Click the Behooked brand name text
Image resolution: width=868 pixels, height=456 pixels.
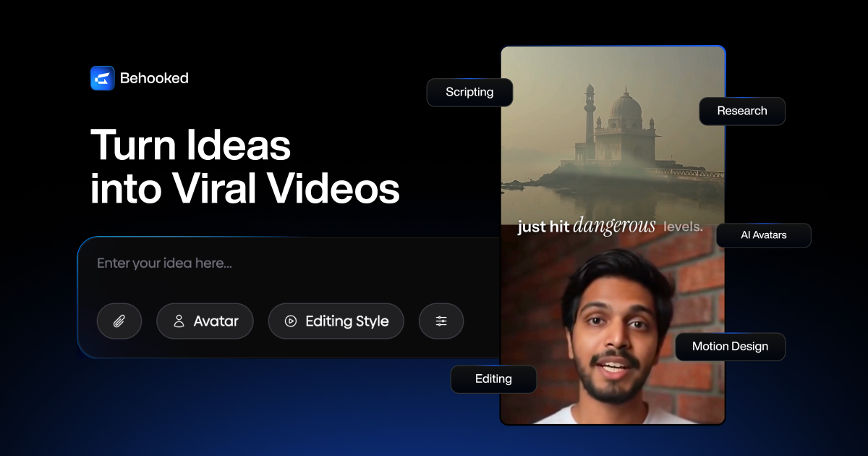[x=154, y=78]
